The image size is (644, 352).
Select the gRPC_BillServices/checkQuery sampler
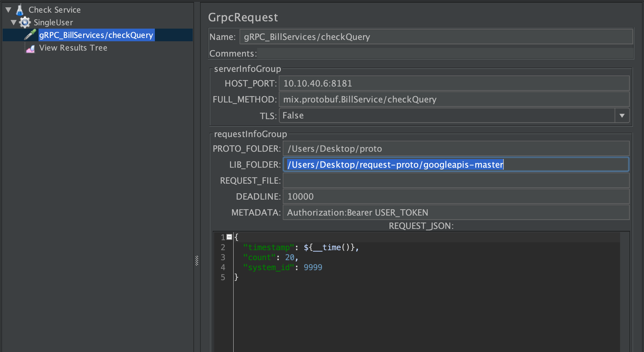pyautogui.click(x=96, y=35)
